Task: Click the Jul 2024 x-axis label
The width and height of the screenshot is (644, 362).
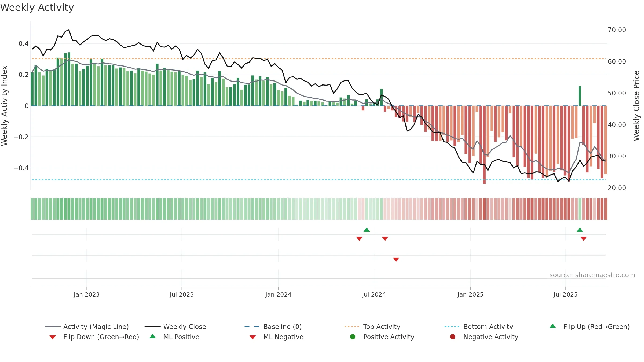Action: 374,294
